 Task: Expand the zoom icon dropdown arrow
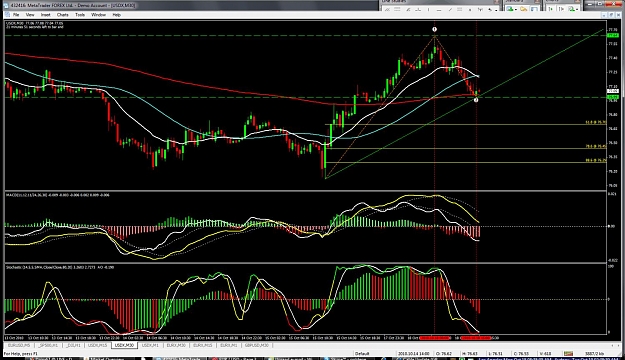pyautogui.click(x=577, y=10)
